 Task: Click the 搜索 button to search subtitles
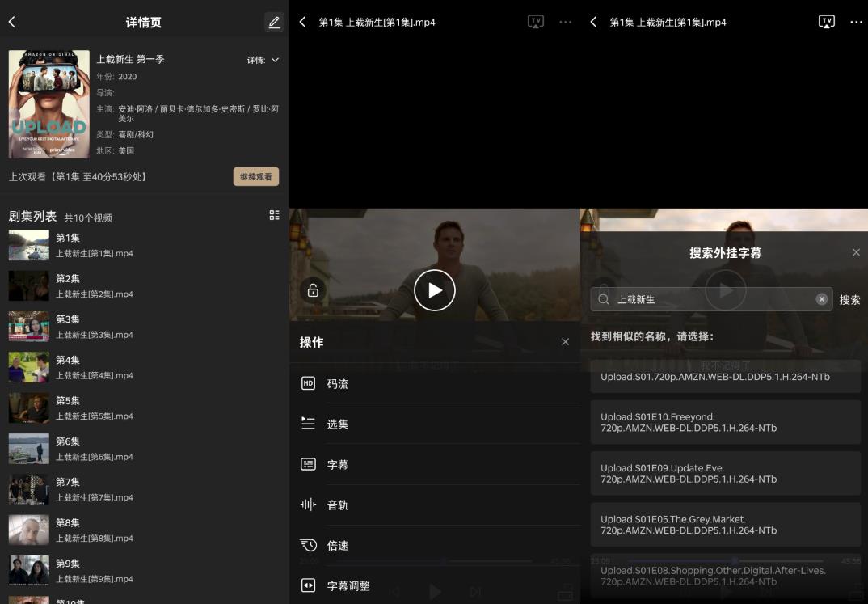coord(849,299)
